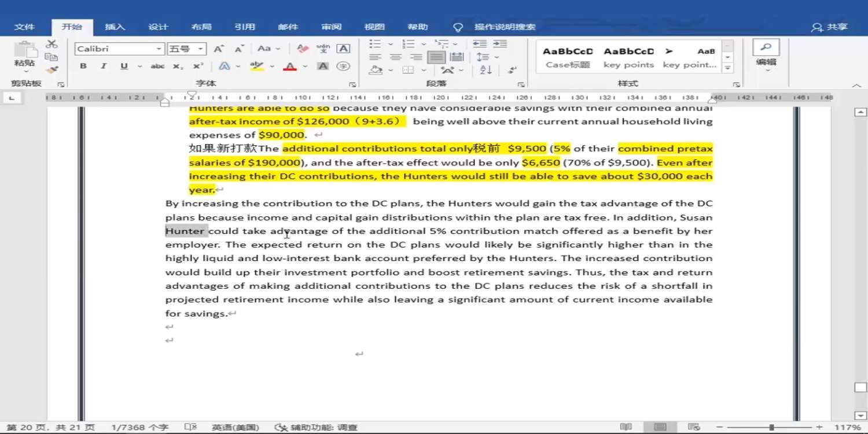Toggle subscript formatting

[x=178, y=67]
